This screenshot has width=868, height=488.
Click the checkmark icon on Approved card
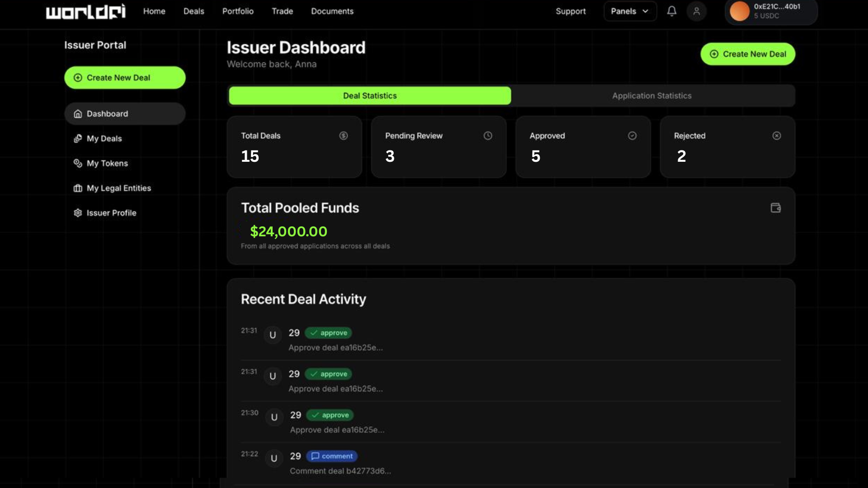632,136
